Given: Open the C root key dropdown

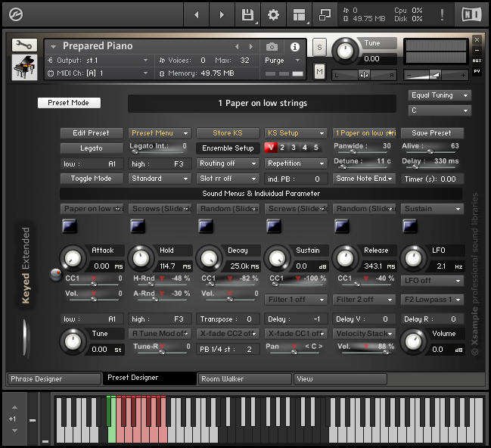Looking at the screenshot, I should click(x=440, y=110).
